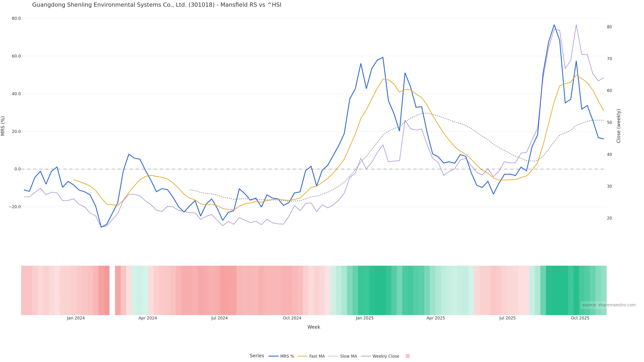Click the −20.0 left y-axis tick
The image size is (644, 362).
(15, 207)
